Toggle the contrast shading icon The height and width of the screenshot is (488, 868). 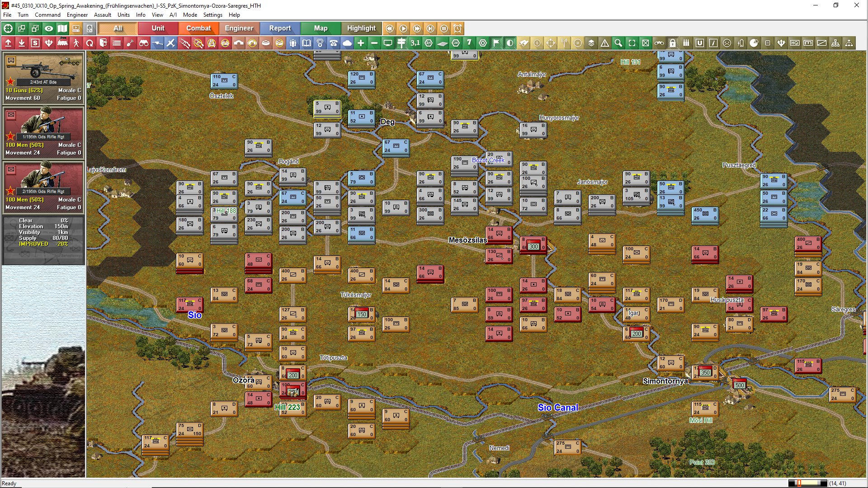point(509,43)
